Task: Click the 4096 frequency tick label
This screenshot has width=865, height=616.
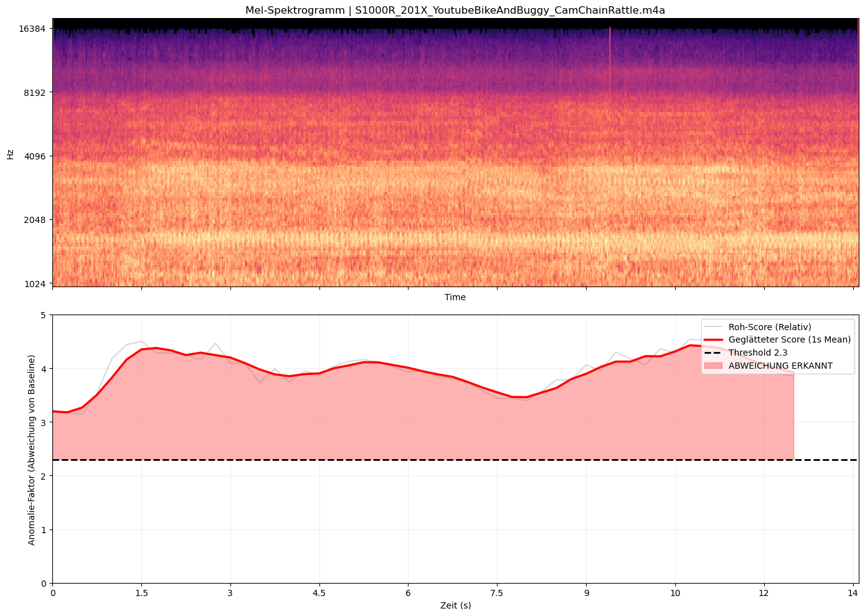Action: (x=34, y=156)
